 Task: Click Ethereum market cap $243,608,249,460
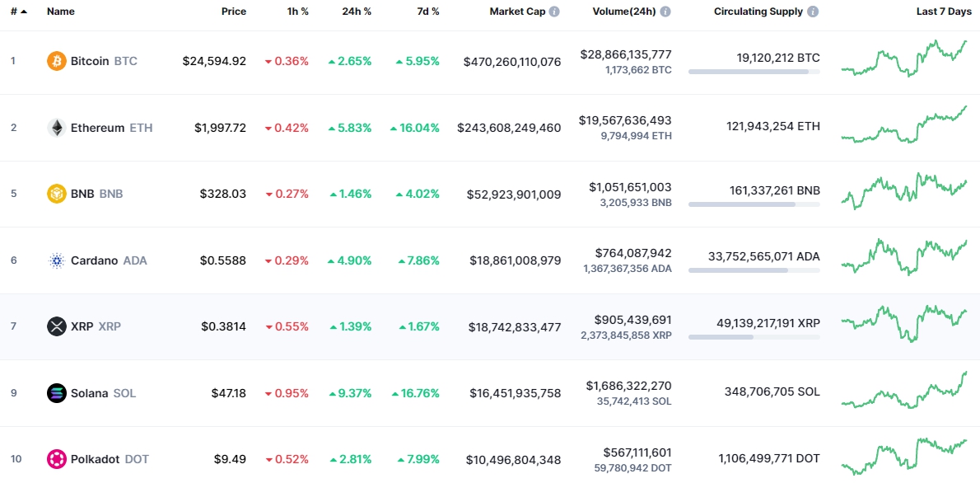coord(510,128)
